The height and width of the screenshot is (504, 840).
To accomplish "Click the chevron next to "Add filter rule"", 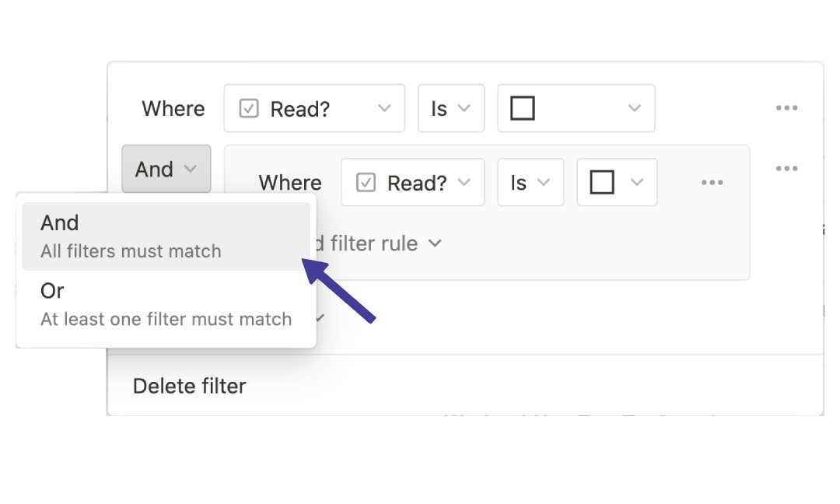I will (x=436, y=243).
